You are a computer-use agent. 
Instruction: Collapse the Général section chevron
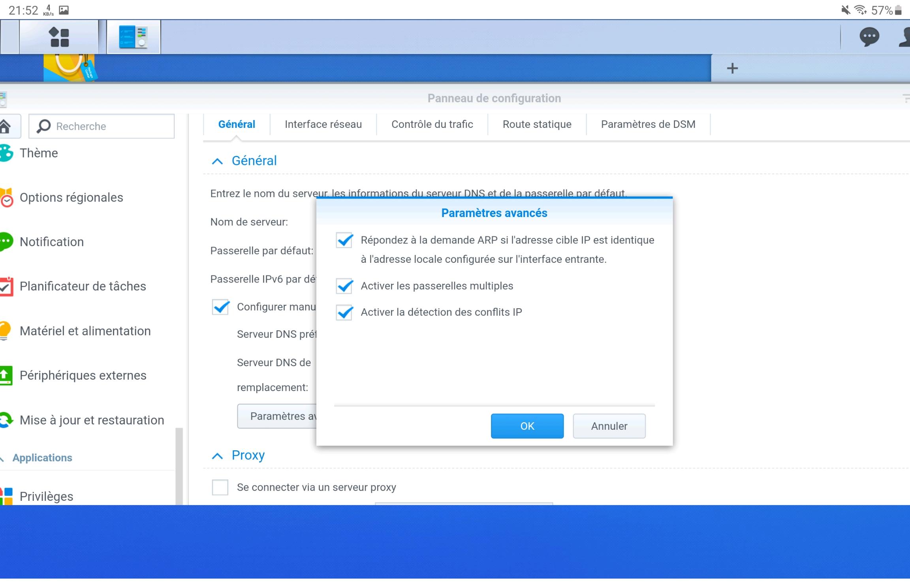(217, 161)
